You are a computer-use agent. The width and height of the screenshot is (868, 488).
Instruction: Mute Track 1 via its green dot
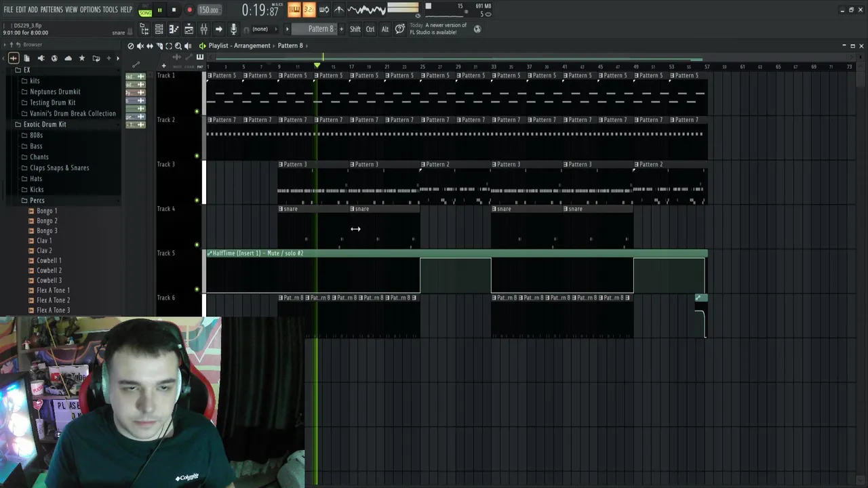[x=197, y=111]
